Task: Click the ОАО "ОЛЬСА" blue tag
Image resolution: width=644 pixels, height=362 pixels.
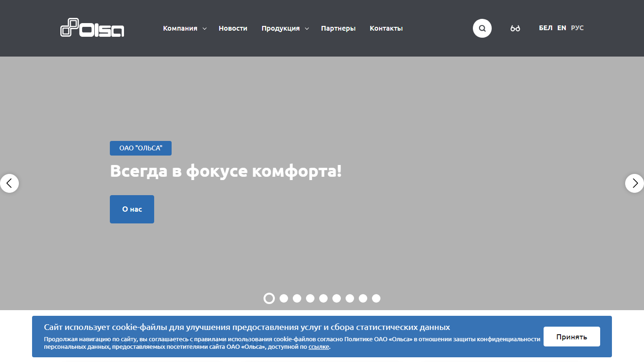Action: [140, 148]
